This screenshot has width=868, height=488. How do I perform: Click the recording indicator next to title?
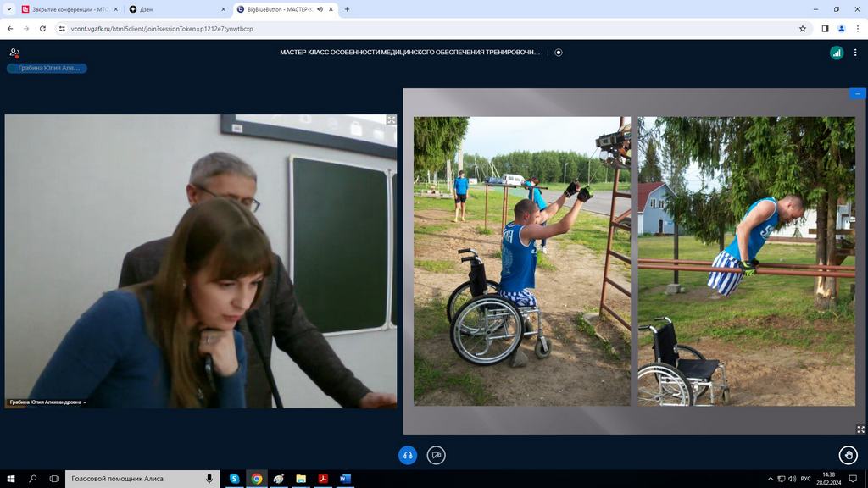click(559, 53)
